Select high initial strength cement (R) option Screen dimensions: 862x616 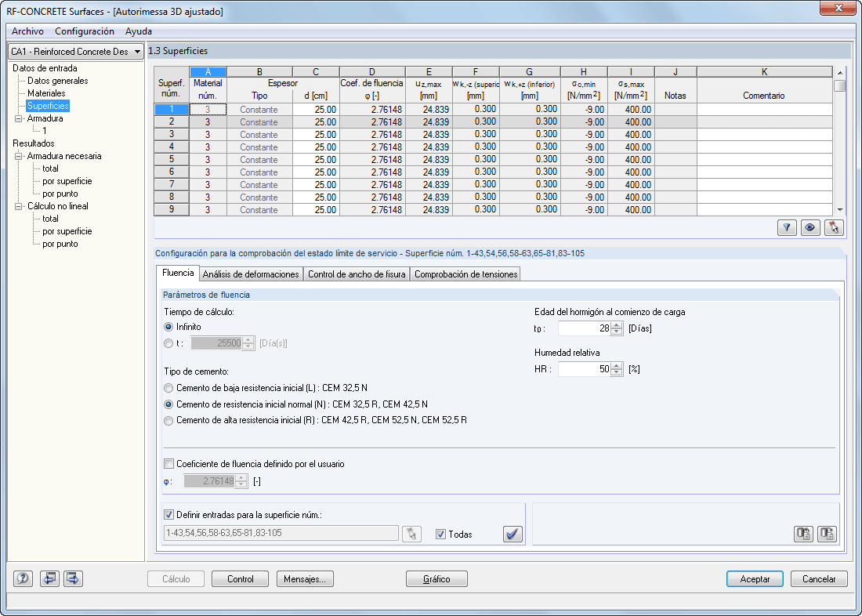[x=168, y=421]
